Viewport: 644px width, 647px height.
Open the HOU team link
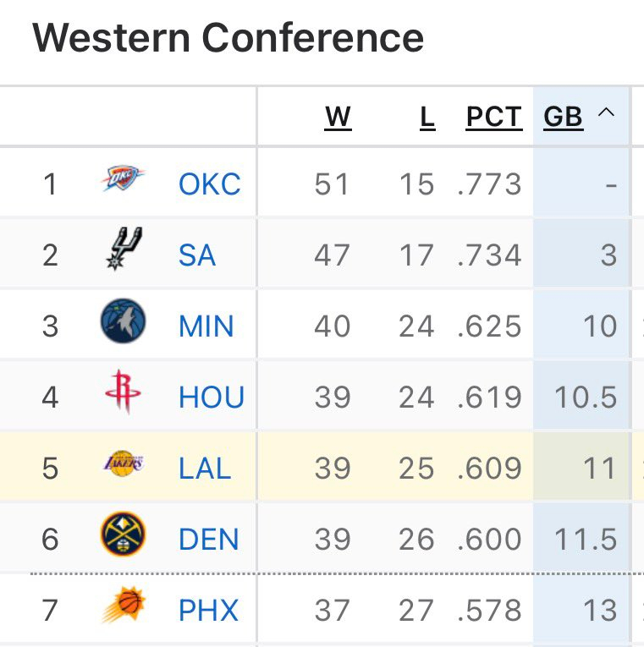pyautogui.click(x=211, y=397)
